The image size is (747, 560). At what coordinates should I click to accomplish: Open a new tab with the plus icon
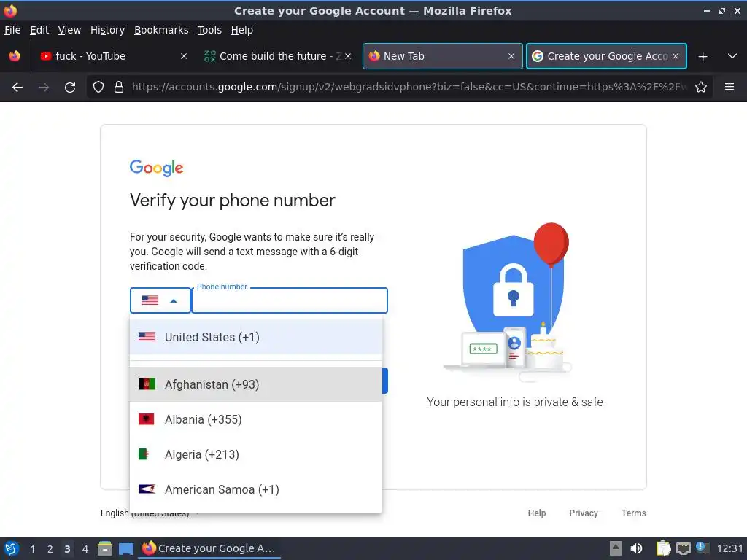click(x=703, y=57)
